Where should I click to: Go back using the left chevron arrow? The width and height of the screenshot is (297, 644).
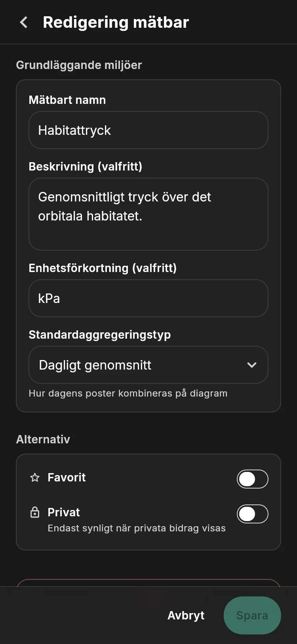coord(24,22)
